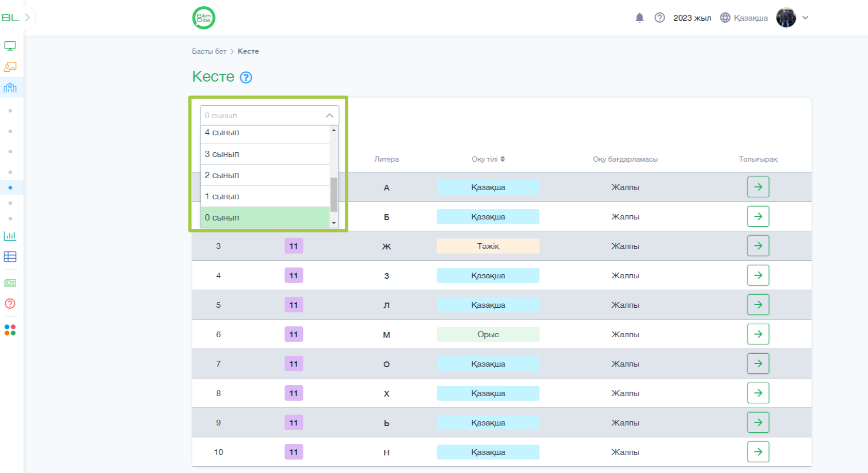The height and width of the screenshot is (473, 868).
Task: Select "3 сынып" from the dropdown list
Action: point(265,154)
